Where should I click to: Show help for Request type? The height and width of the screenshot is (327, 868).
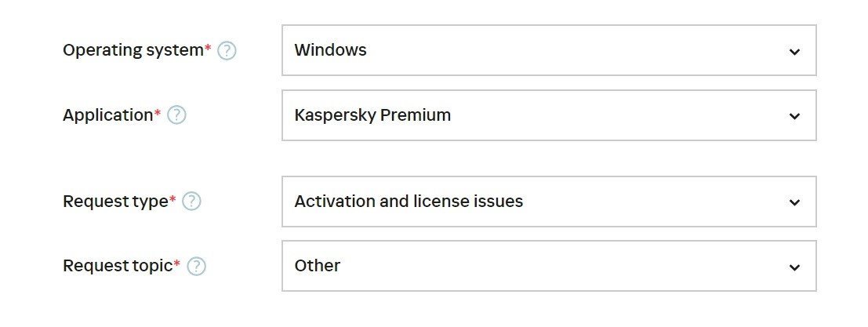[191, 202]
